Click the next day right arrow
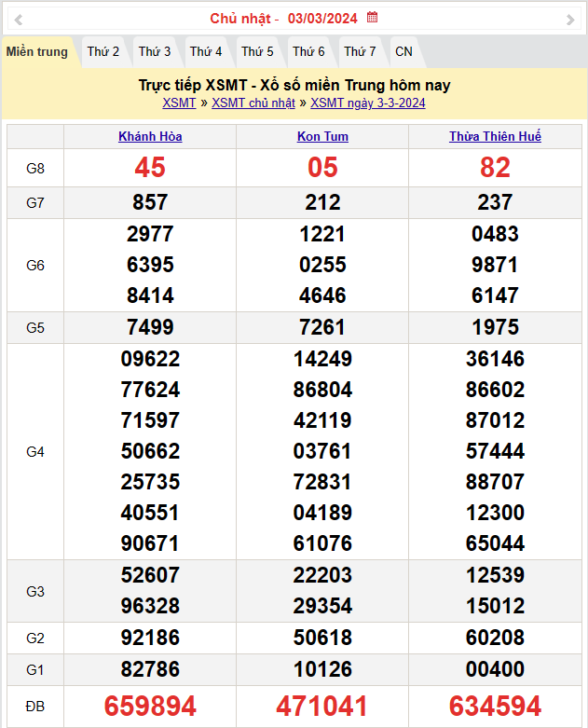Image resolution: width=588 pixels, height=728 pixels. click(x=570, y=19)
